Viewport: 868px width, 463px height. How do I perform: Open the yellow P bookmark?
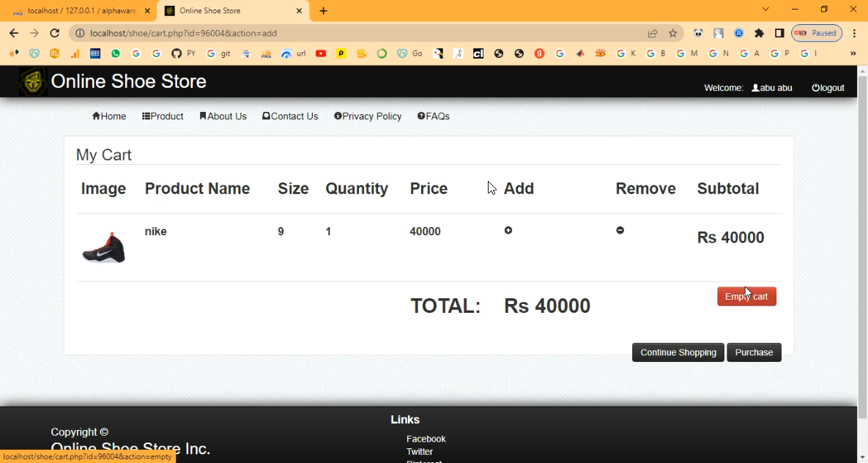[341, 53]
